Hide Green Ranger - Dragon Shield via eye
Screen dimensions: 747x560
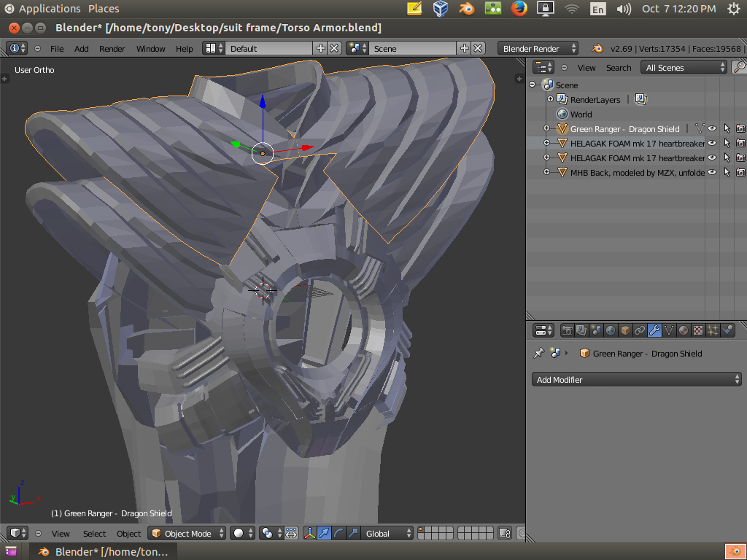point(712,128)
